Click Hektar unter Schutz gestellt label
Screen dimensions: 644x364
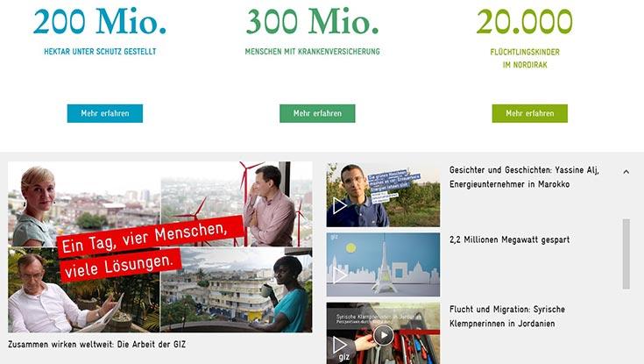(100, 52)
